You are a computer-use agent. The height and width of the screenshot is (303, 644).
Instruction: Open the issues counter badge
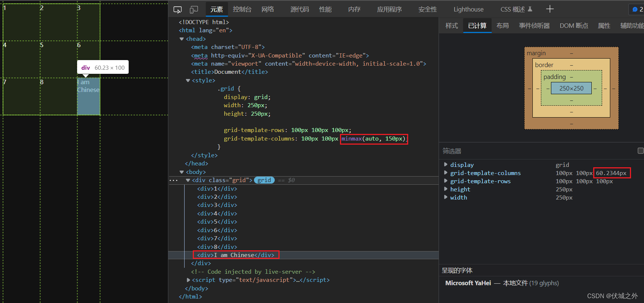[638, 9]
